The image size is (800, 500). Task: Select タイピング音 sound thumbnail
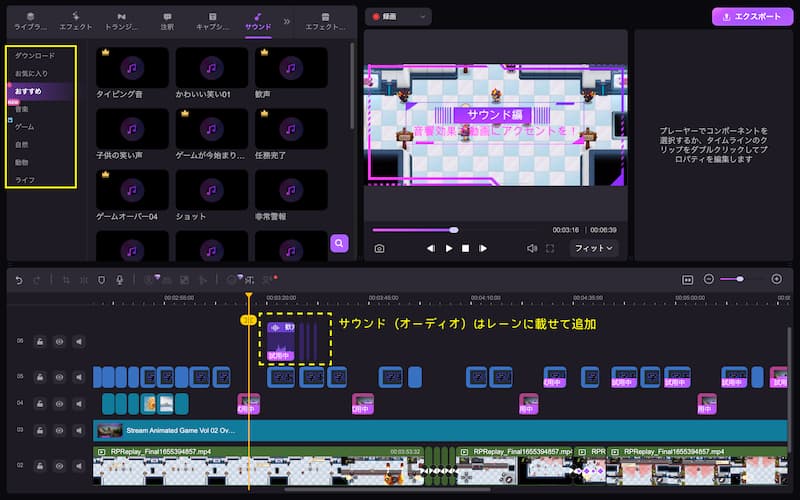pos(132,67)
